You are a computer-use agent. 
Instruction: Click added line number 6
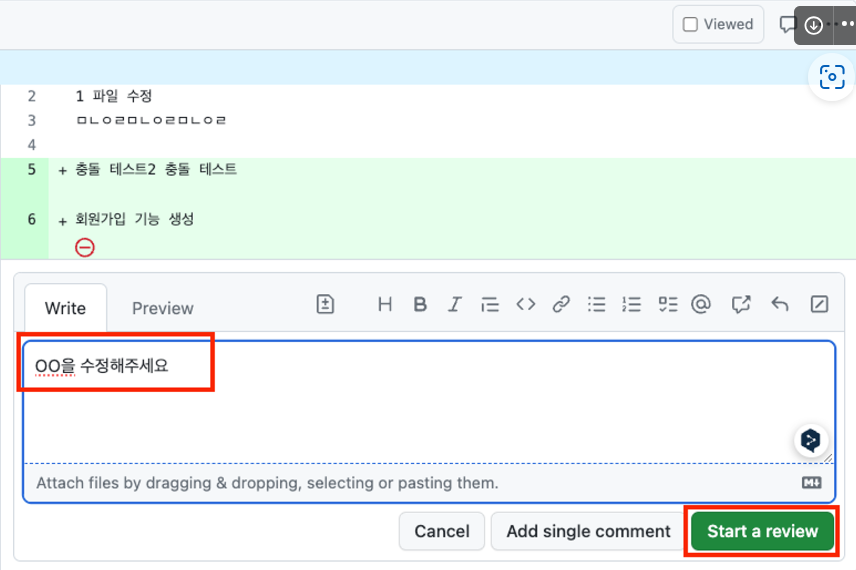pos(32,219)
